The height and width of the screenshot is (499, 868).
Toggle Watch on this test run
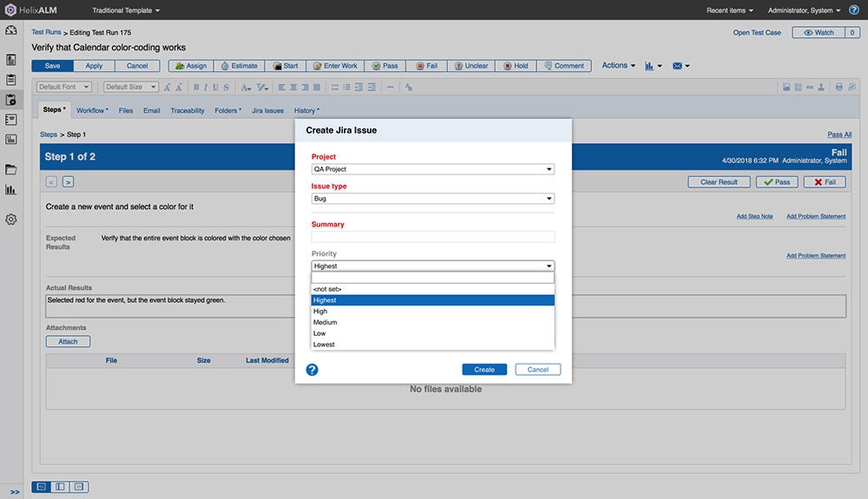tap(819, 33)
